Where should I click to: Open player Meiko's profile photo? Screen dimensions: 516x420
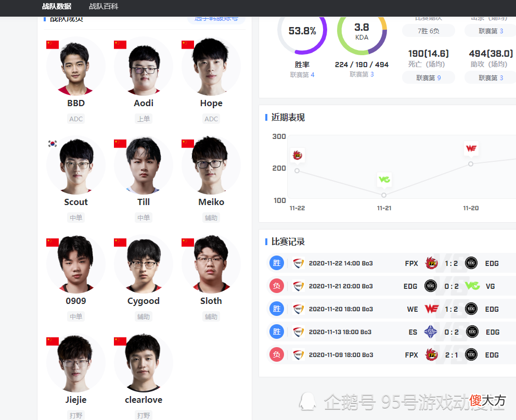(x=211, y=165)
